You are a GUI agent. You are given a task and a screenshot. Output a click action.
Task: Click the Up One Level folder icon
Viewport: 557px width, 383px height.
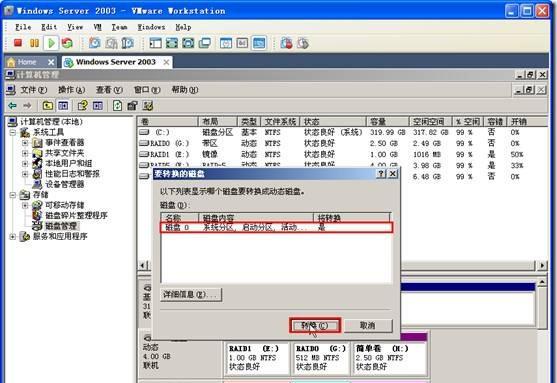click(48, 106)
